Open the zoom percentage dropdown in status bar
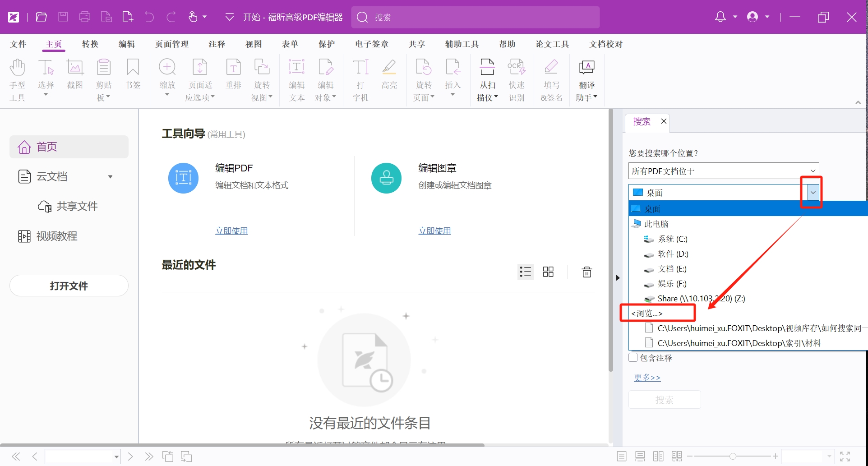The height and width of the screenshot is (466, 868). point(829,457)
